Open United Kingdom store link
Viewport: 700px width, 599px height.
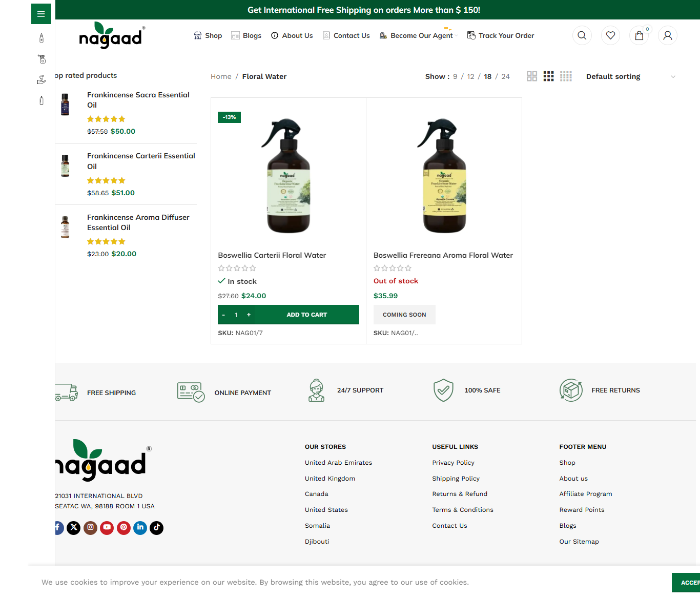tap(330, 479)
